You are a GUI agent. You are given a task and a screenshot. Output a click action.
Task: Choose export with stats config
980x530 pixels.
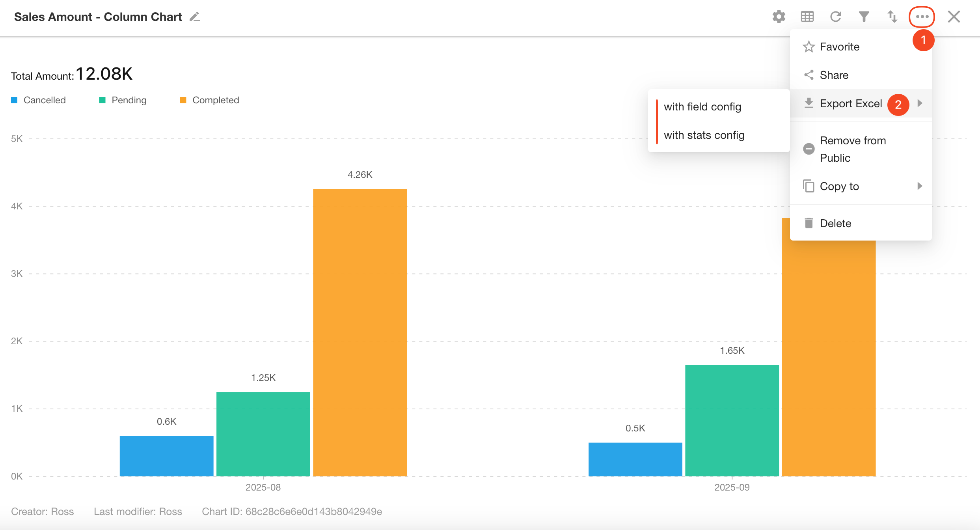(x=704, y=135)
